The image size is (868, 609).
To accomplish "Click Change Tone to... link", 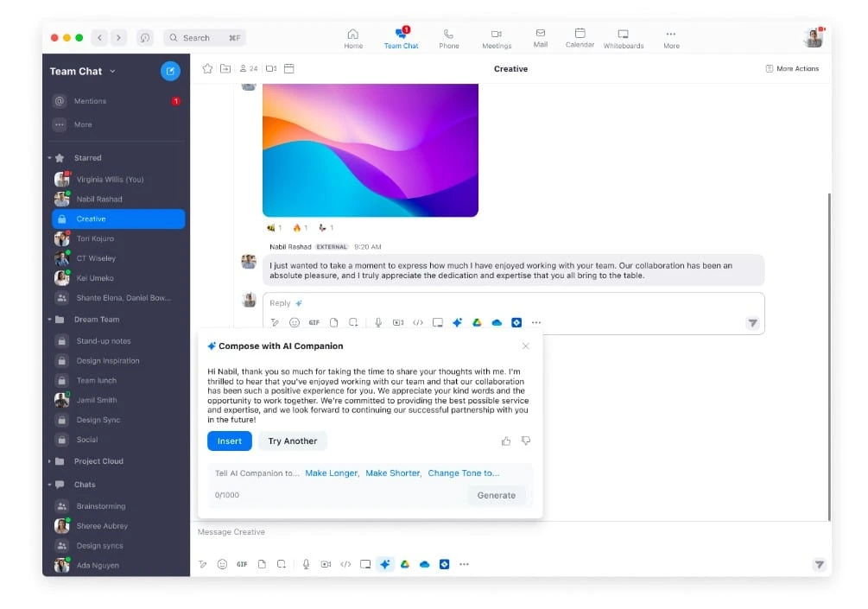I will [463, 473].
